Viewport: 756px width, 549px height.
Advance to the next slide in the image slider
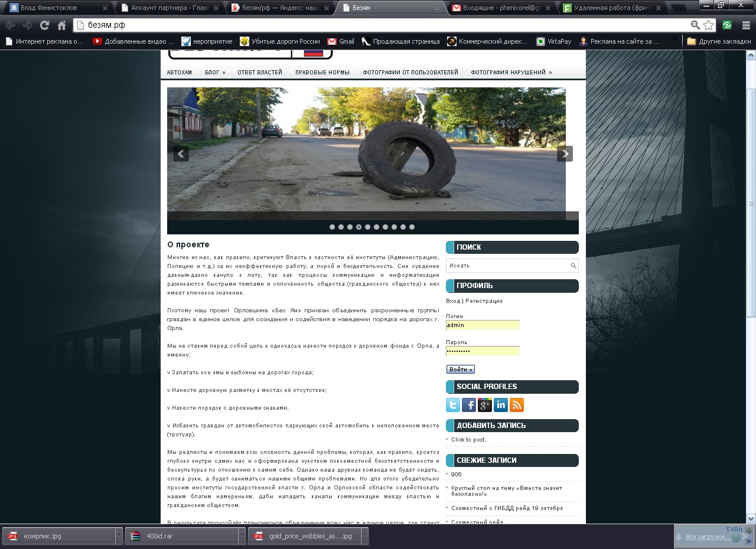click(565, 153)
